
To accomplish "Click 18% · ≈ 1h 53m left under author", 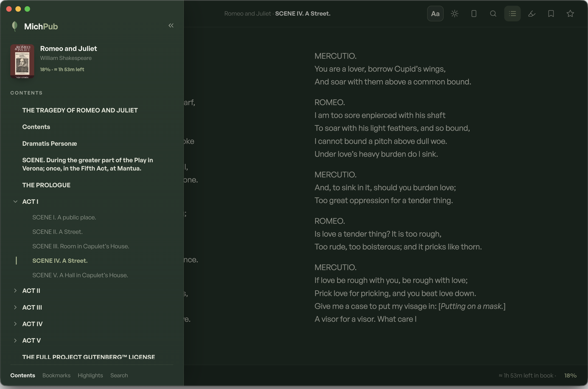I will coord(62,70).
